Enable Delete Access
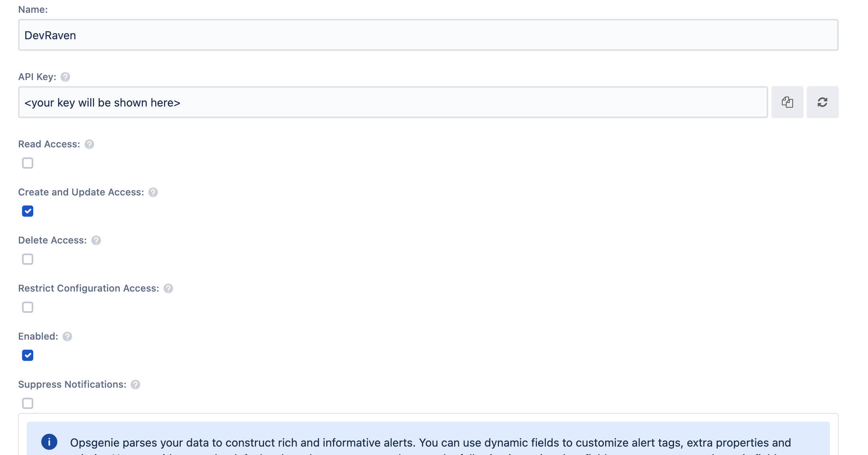Image resolution: width=868 pixels, height=455 pixels. (27, 259)
